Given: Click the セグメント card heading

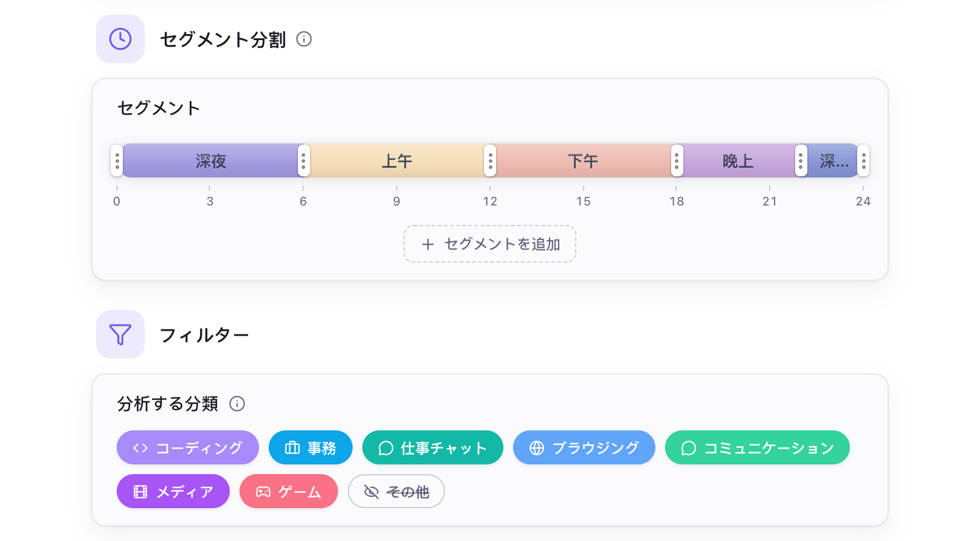Looking at the screenshot, I should pyautogui.click(x=159, y=108).
